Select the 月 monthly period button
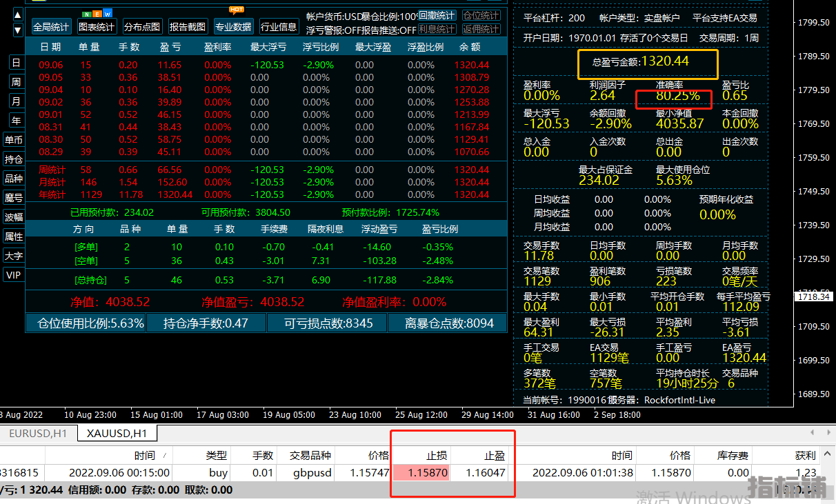This screenshot has height=504, width=836. click(15, 101)
